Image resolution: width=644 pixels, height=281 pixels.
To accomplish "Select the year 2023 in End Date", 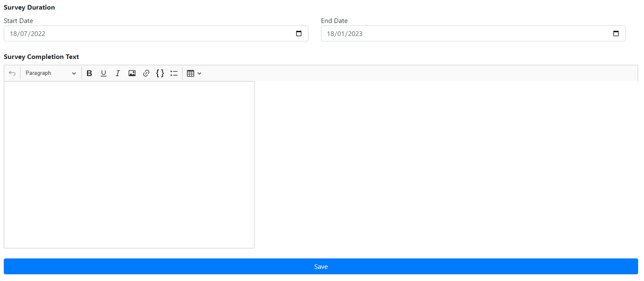I will (x=355, y=34).
